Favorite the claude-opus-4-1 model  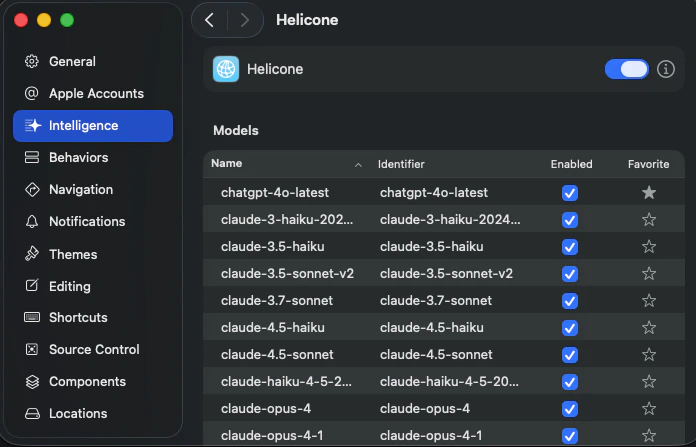[x=649, y=435]
